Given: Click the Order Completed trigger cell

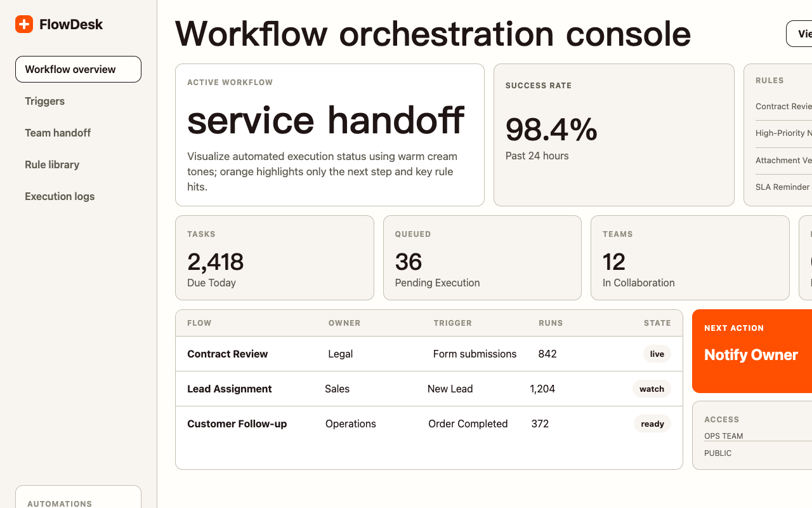Looking at the screenshot, I should (x=468, y=424).
